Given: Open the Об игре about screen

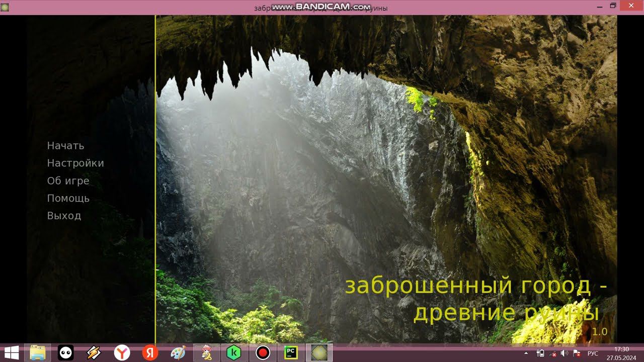Looking at the screenshot, I should [x=68, y=181].
